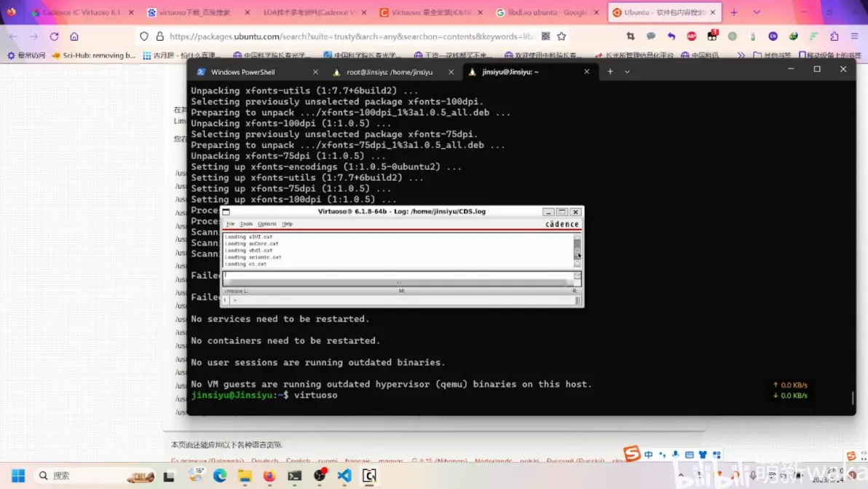Click the AdBlock Plus extension icon
868x489 pixels.
[x=691, y=36]
